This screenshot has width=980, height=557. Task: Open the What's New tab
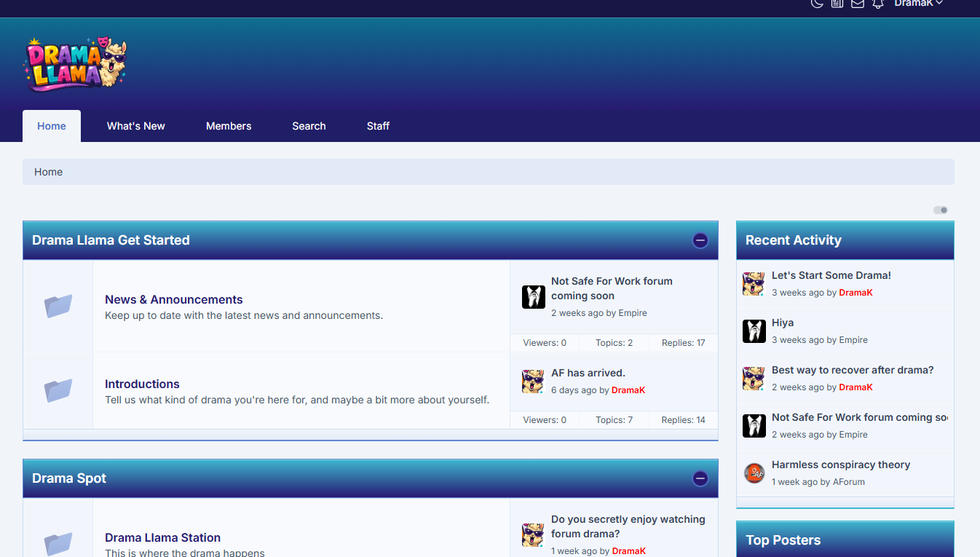coord(136,126)
